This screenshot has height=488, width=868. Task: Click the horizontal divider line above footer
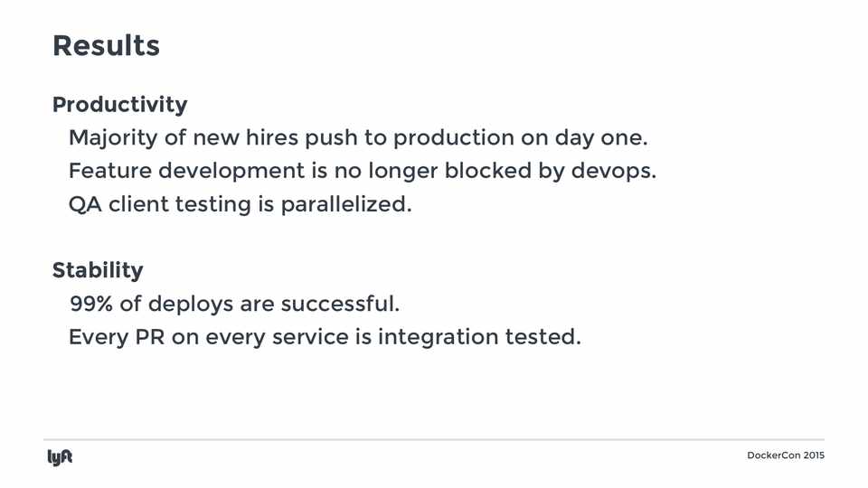click(x=434, y=440)
